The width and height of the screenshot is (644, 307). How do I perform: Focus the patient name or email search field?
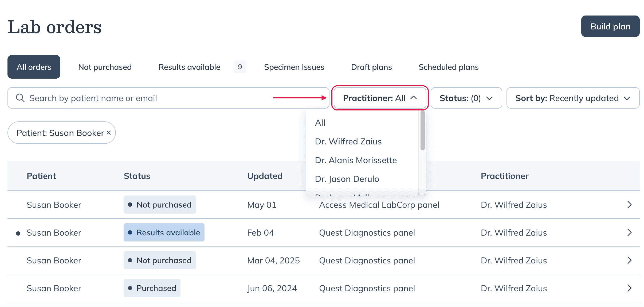coord(168,98)
